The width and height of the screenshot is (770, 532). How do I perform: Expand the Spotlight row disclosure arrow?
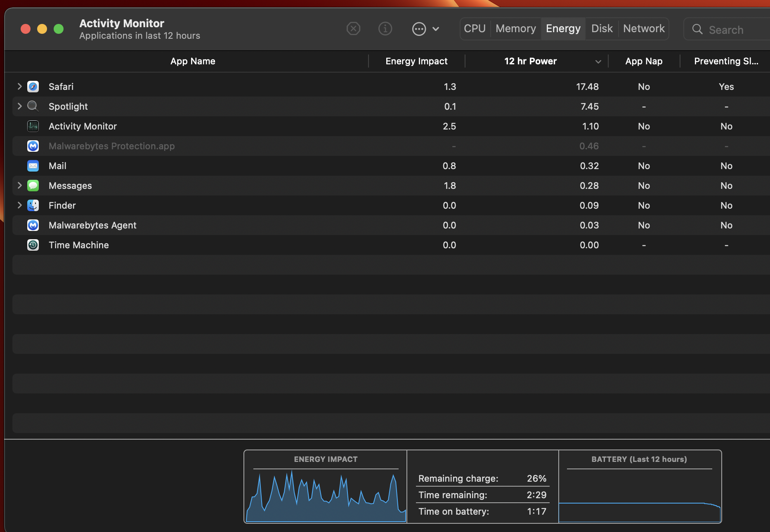[19, 106]
